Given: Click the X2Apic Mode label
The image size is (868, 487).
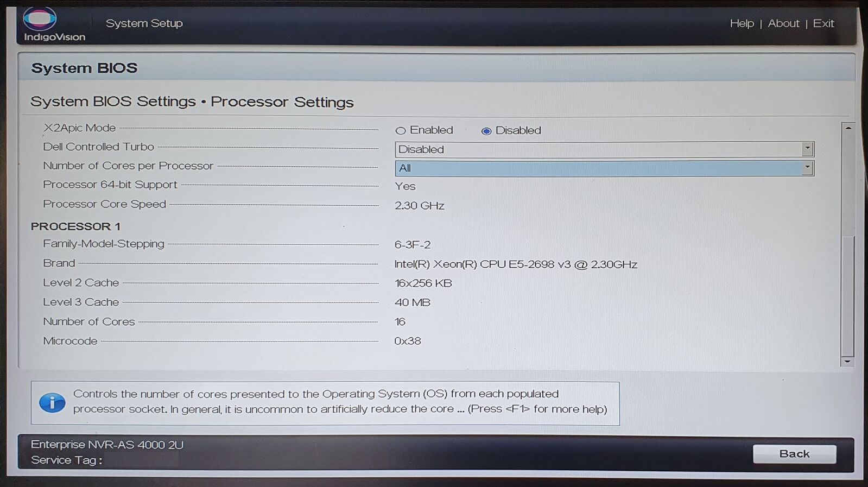Looking at the screenshot, I should click(x=79, y=128).
